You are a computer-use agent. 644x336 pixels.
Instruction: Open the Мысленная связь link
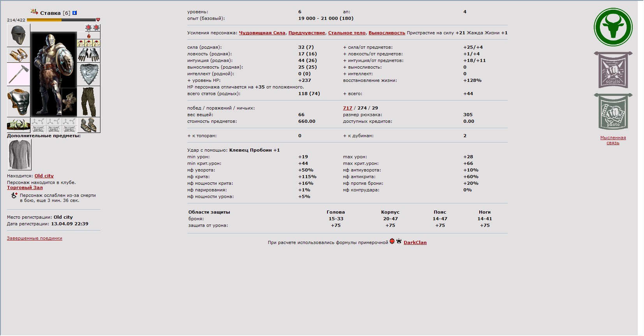click(x=613, y=140)
